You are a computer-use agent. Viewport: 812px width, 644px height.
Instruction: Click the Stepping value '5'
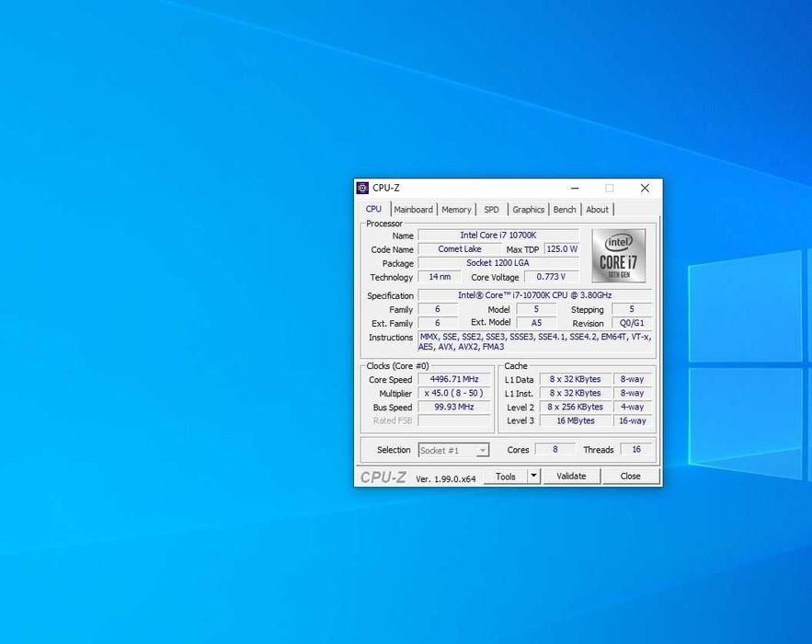(x=632, y=309)
